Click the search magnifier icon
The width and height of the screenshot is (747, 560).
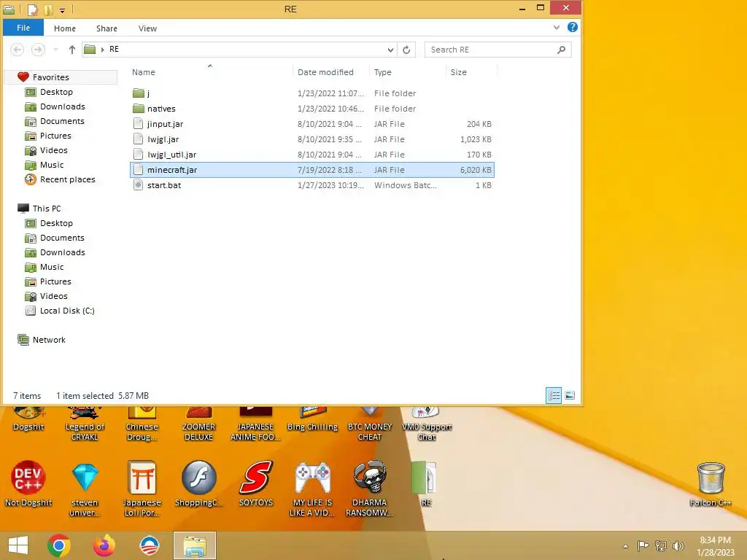[x=562, y=50]
